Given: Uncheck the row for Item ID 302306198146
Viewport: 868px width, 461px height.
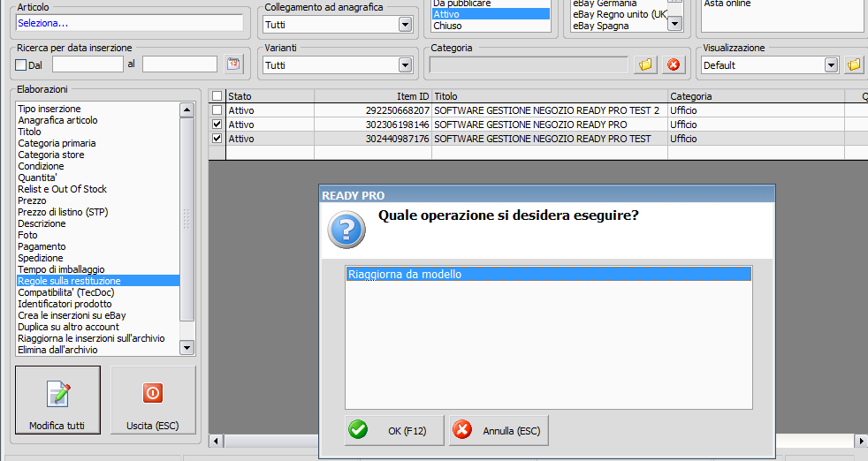Looking at the screenshot, I should coord(217,125).
